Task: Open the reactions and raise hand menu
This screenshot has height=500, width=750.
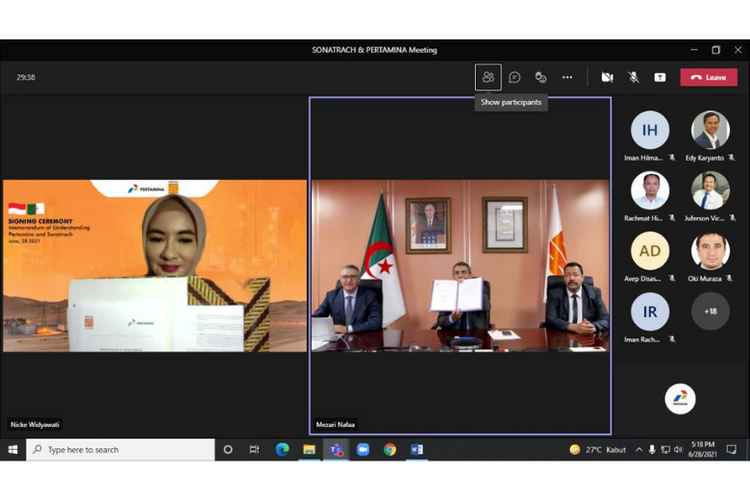Action: coord(541,77)
